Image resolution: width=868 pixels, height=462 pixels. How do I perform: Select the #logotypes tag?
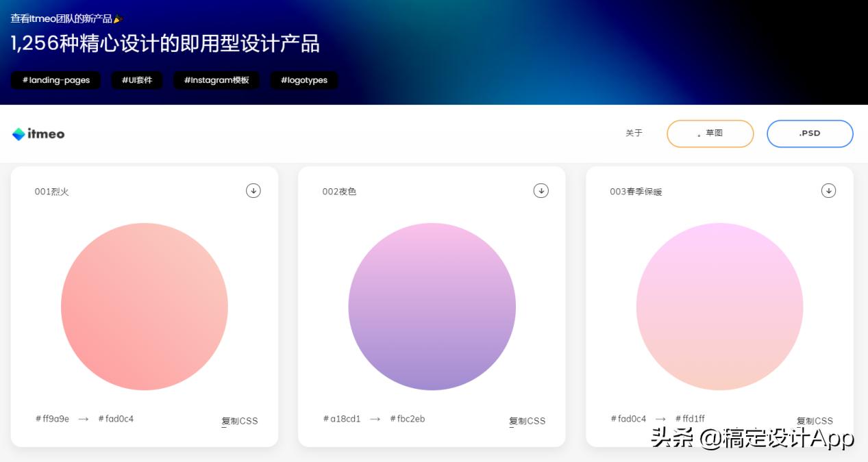[x=303, y=80]
